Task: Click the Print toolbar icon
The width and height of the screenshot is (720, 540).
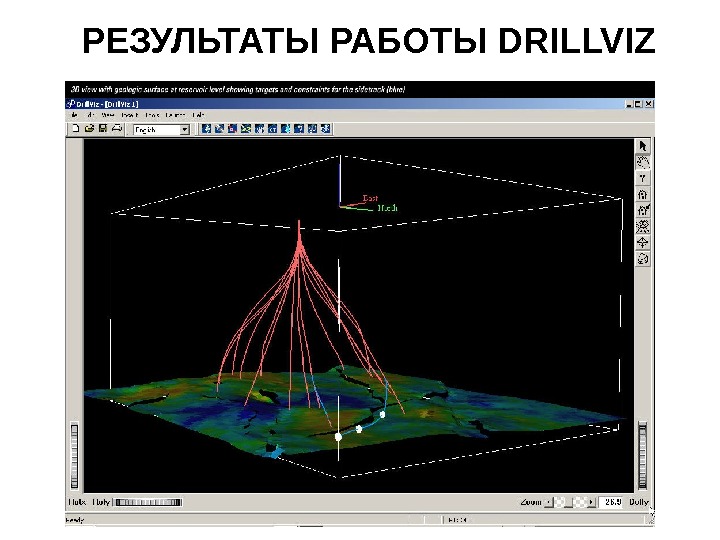Action: pos(117,129)
